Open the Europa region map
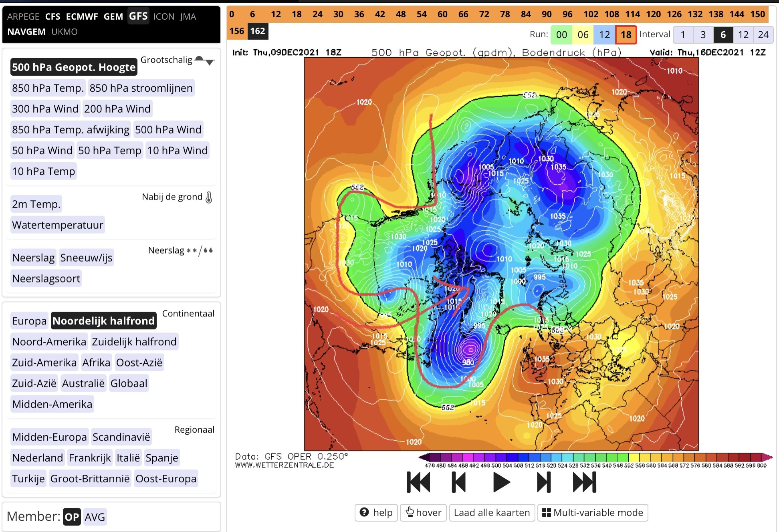This screenshot has height=532, width=779. 29,321
